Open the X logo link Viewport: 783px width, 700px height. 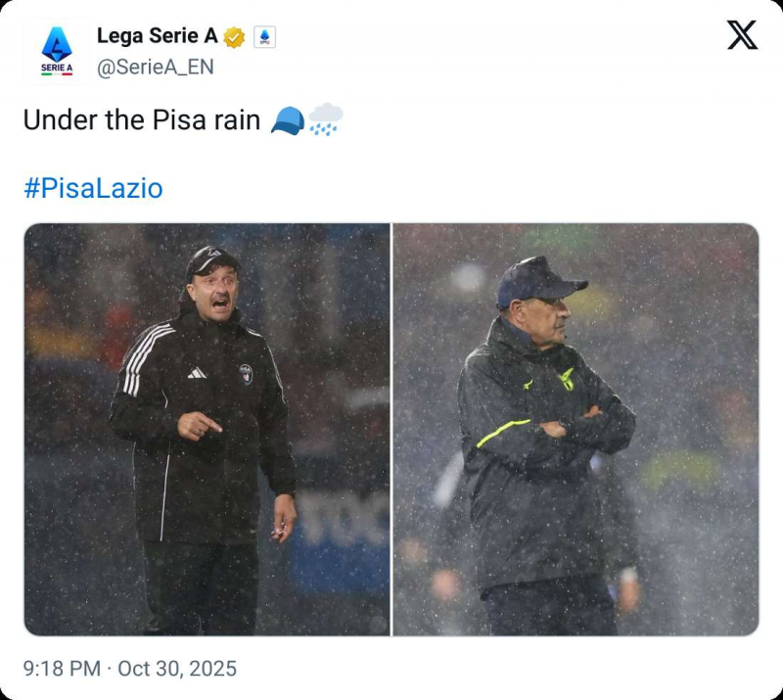pos(742,35)
